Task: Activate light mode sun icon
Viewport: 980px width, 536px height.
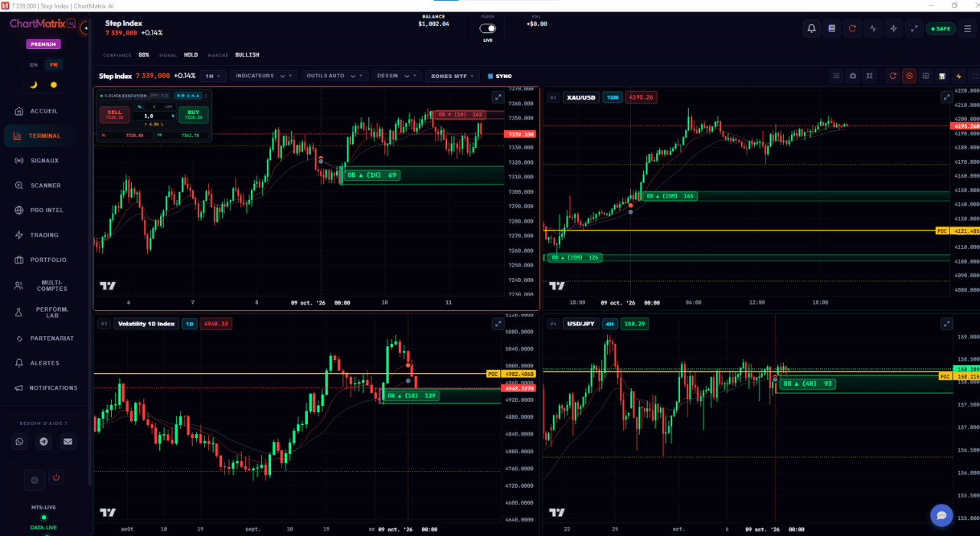Action: point(54,85)
